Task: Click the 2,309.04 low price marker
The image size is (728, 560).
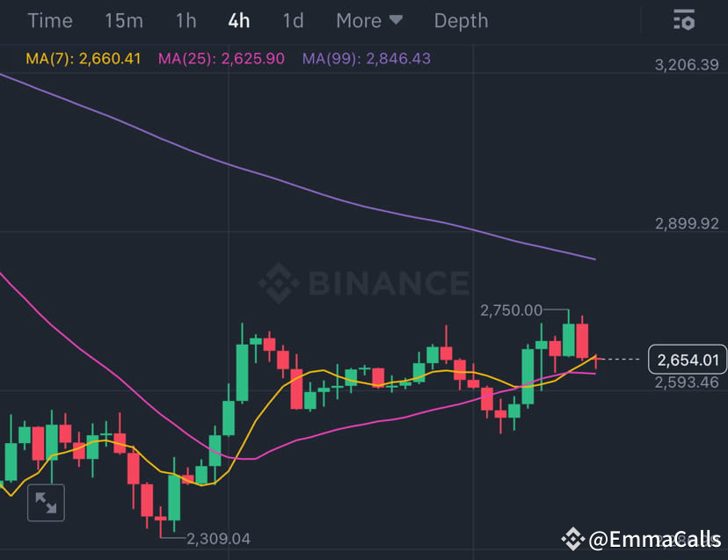Action: 218,539
